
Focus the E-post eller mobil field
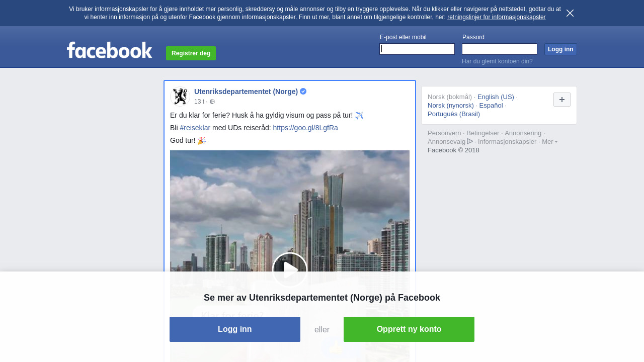[x=417, y=49]
